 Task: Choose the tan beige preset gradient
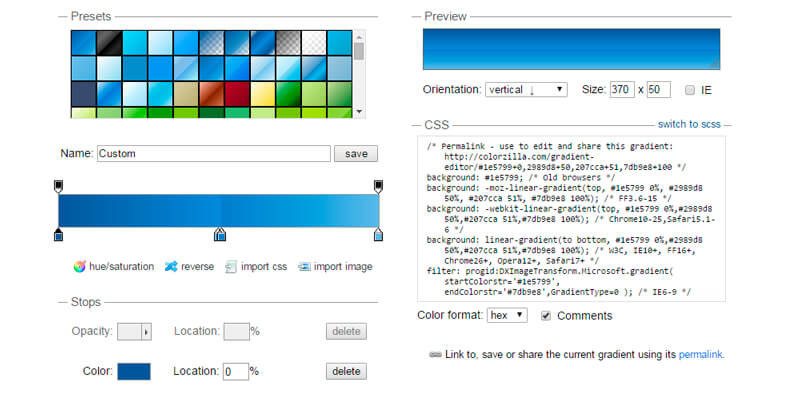[x=186, y=94]
